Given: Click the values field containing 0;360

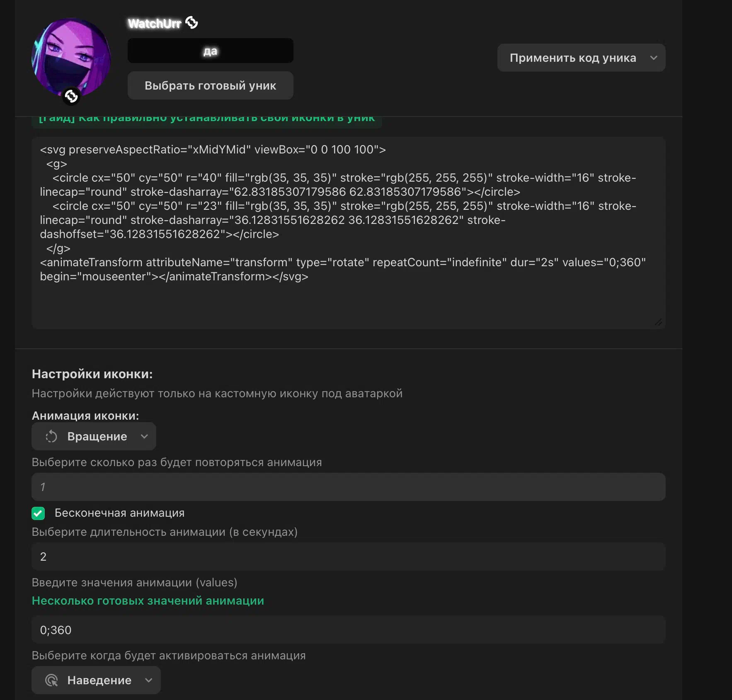Looking at the screenshot, I should tap(349, 630).
